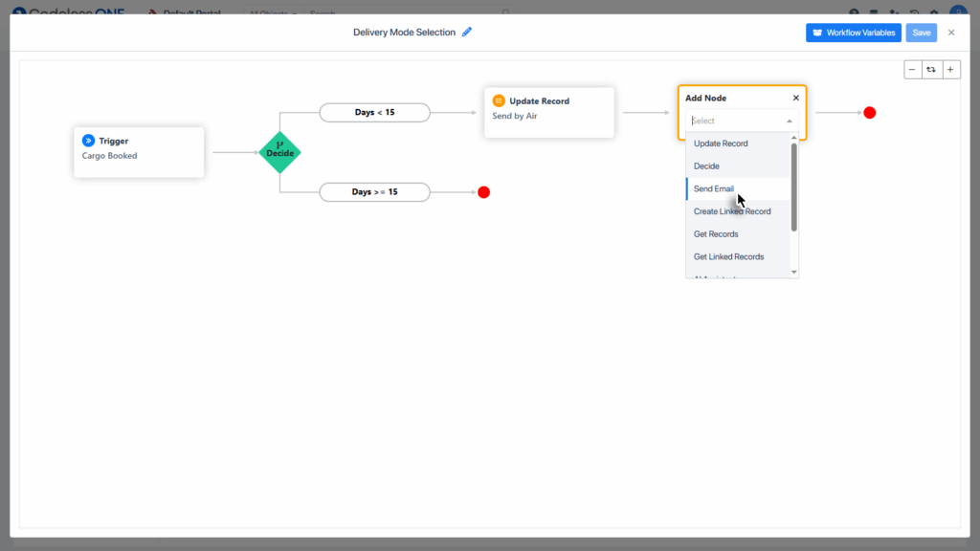This screenshot has height=551, width=980.
Task: Zoom out the canvas with minus button
Action: (x=913, y=70)
